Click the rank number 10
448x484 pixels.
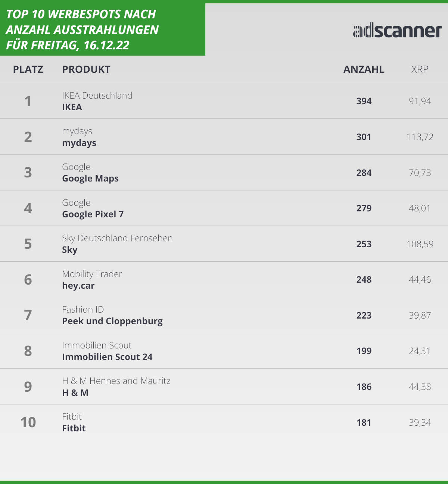coord(28,422)
